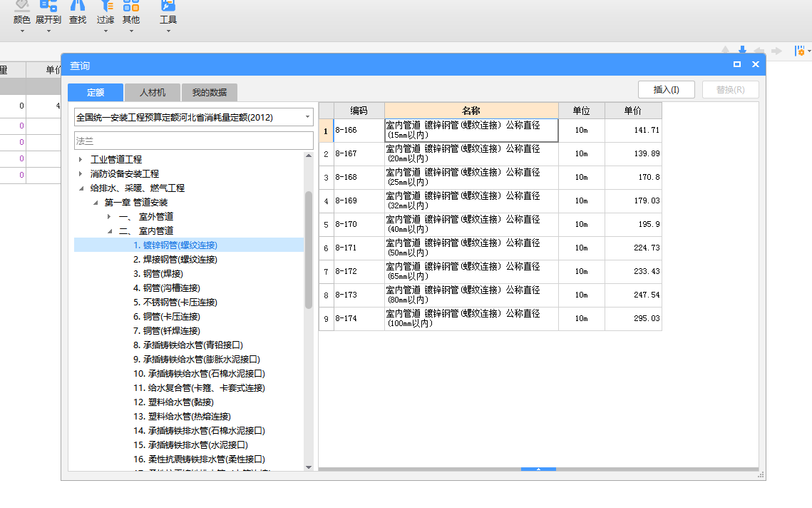
Task: Select 3. 钢管(焊接) tree item
Action: tap(158, 274)
